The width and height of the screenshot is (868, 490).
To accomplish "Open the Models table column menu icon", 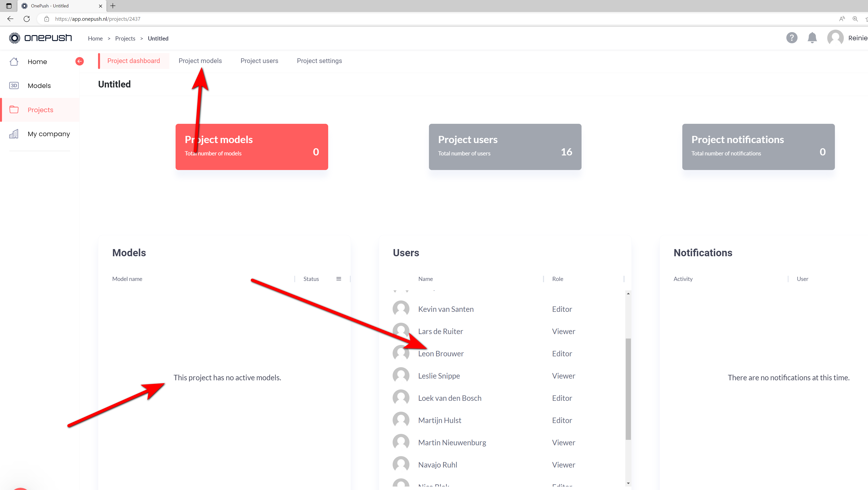I will 339,279.
